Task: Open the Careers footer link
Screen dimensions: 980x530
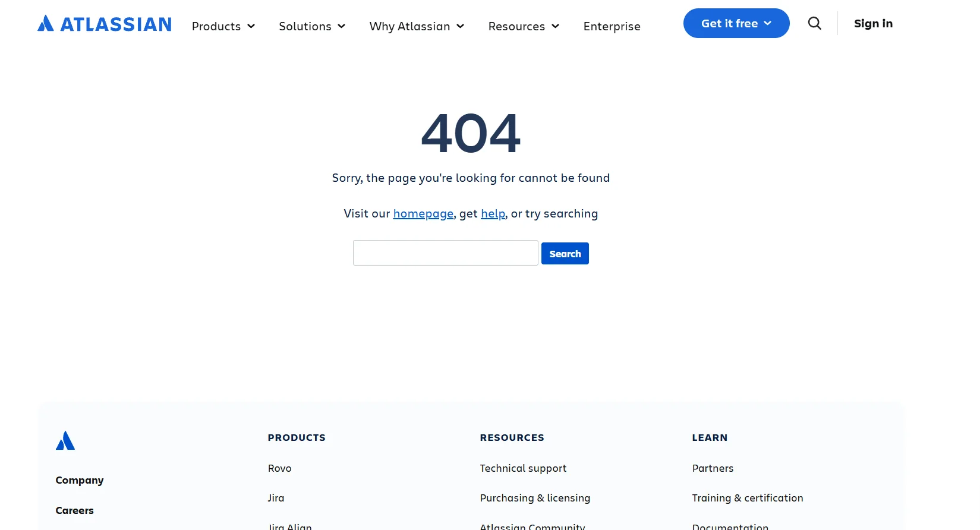Action: (x=75, y=510)
